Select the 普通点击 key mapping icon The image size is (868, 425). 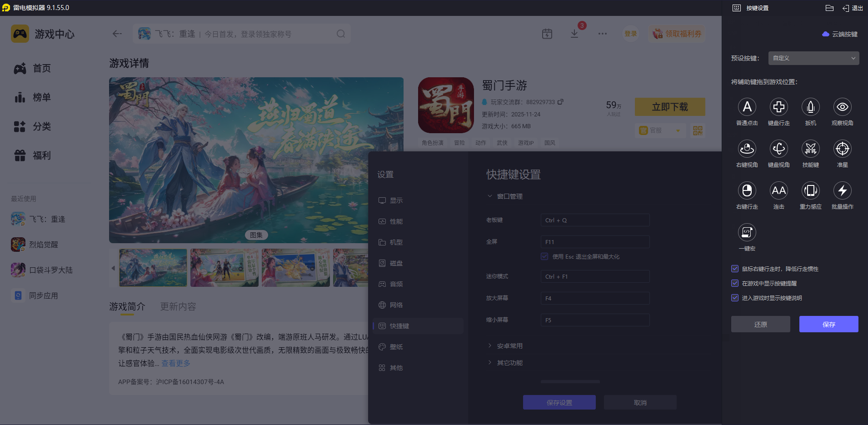(x=747, y=107)
